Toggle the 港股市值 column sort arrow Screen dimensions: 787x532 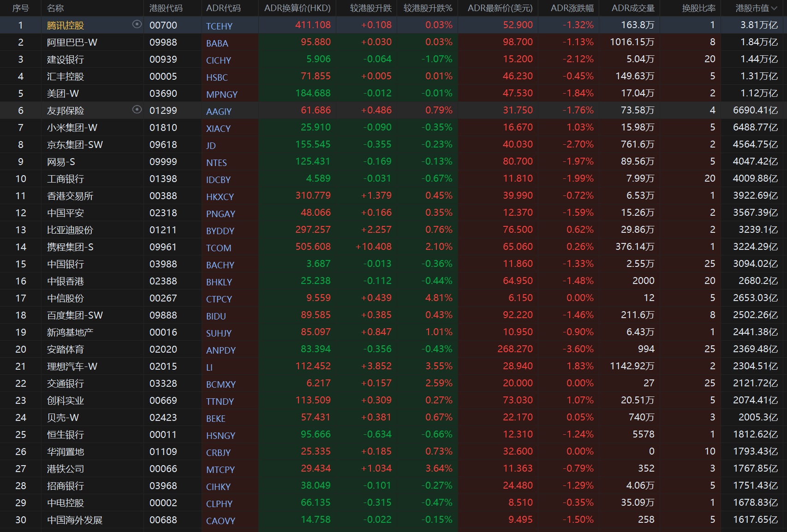click(x=774, y=8)
